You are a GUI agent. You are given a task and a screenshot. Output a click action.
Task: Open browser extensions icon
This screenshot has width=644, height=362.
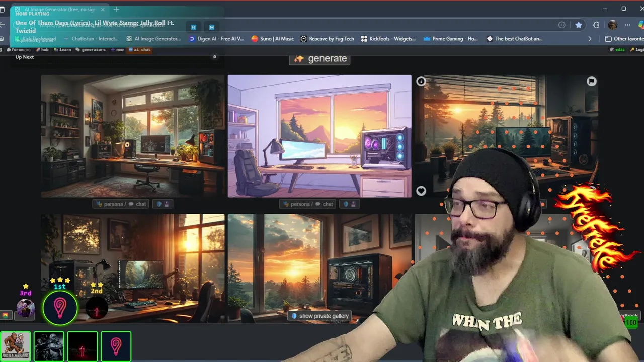596,25
